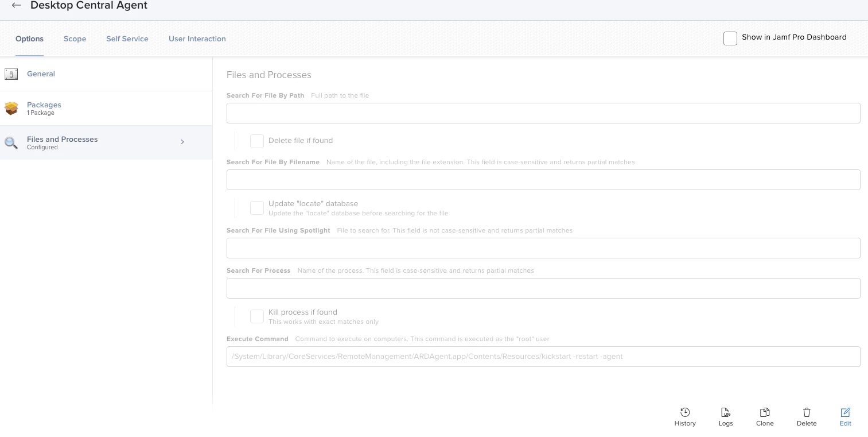Screen dimensions: 868x437
Task: Click the "Search For Process" label
Action: pyautogui.click(x=259, y=270)
